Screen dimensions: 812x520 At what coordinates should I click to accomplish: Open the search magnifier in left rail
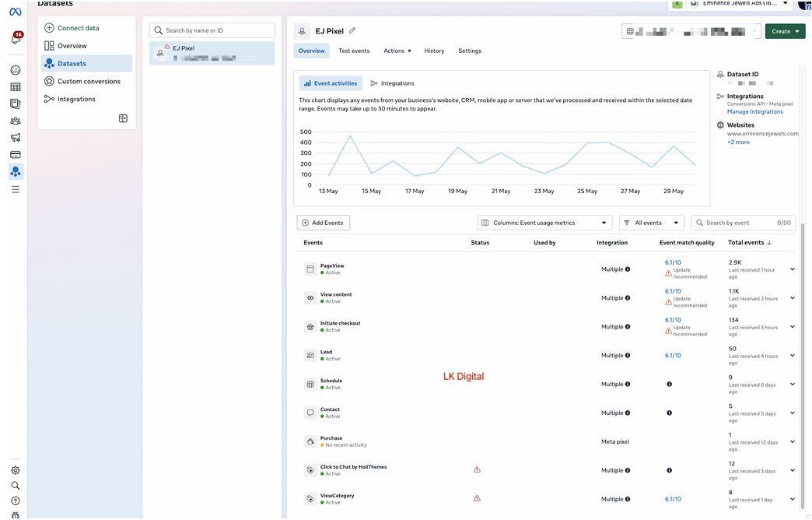(16, 486)
